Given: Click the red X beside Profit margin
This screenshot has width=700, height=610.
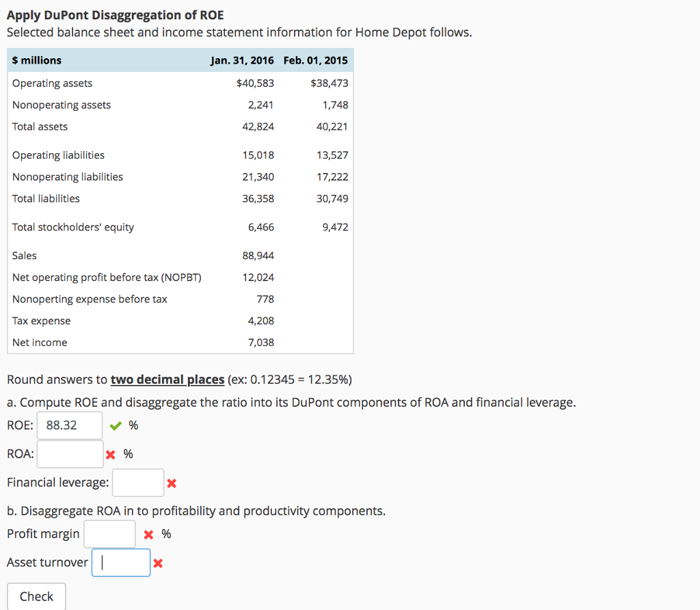Looking at the screenshot, I should pyautogui.click(x=148, y=535).
